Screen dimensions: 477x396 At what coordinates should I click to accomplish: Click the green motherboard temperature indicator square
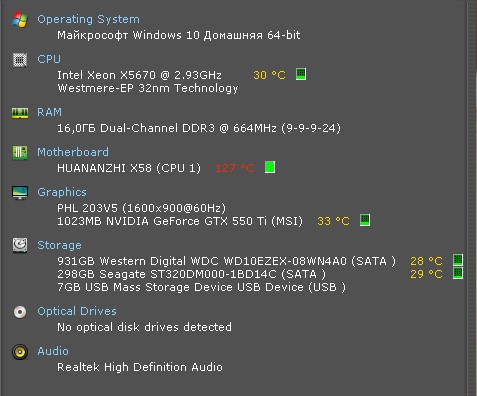pyautogui.click(x=270, y=167)
